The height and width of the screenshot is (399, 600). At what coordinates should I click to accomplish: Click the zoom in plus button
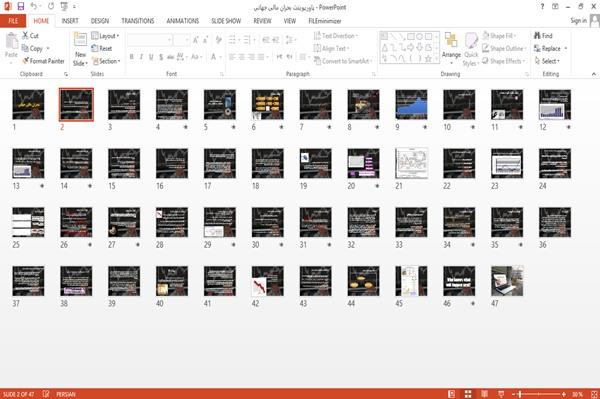(564, 394)
